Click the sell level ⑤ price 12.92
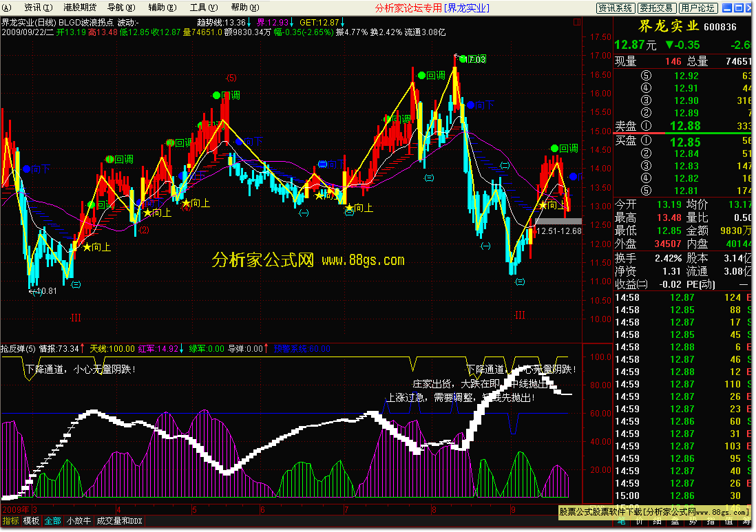Viewport: 756px width, 532px height. click(686, 76)
